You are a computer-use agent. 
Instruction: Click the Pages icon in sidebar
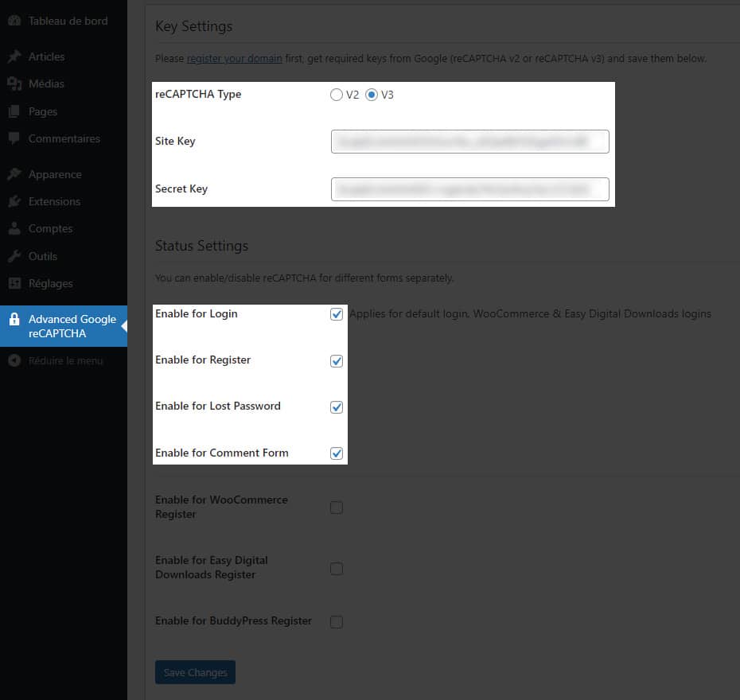tap(14, 111)
